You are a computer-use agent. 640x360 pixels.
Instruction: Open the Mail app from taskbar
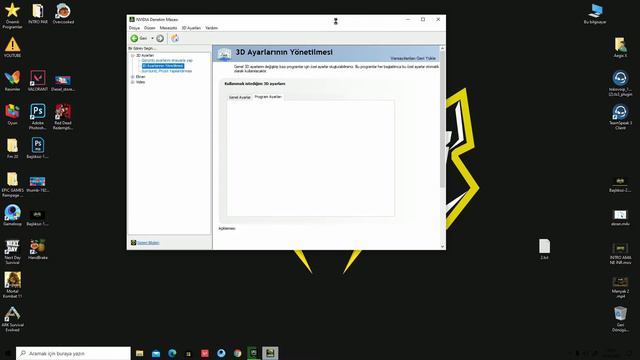click(156, 353)
